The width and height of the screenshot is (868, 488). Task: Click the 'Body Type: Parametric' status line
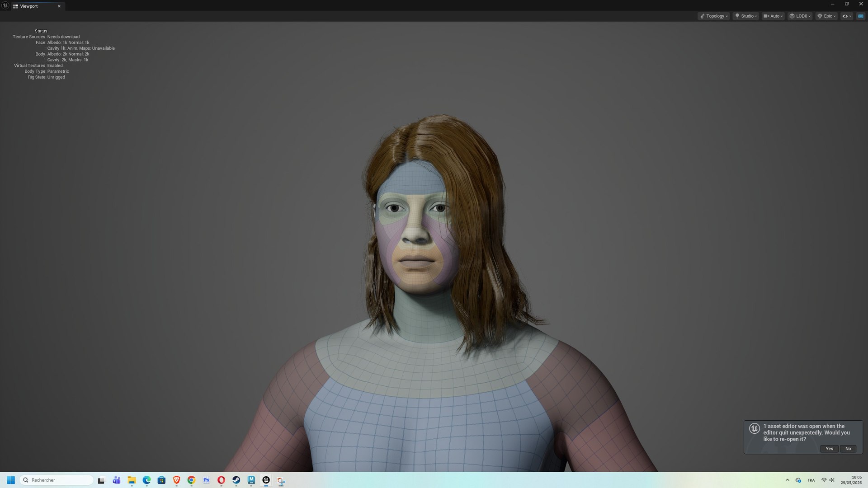47,71
